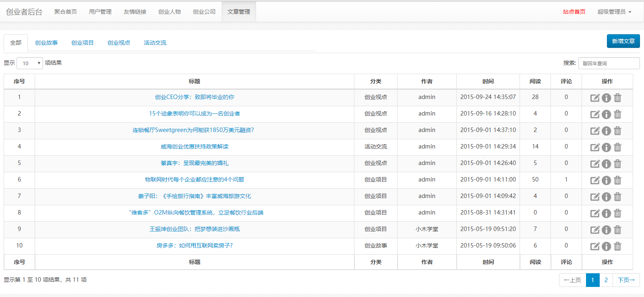Edit the 物联网时代 article in row 6
Screen dimensions: 644x297
click(x=595, y=180)
